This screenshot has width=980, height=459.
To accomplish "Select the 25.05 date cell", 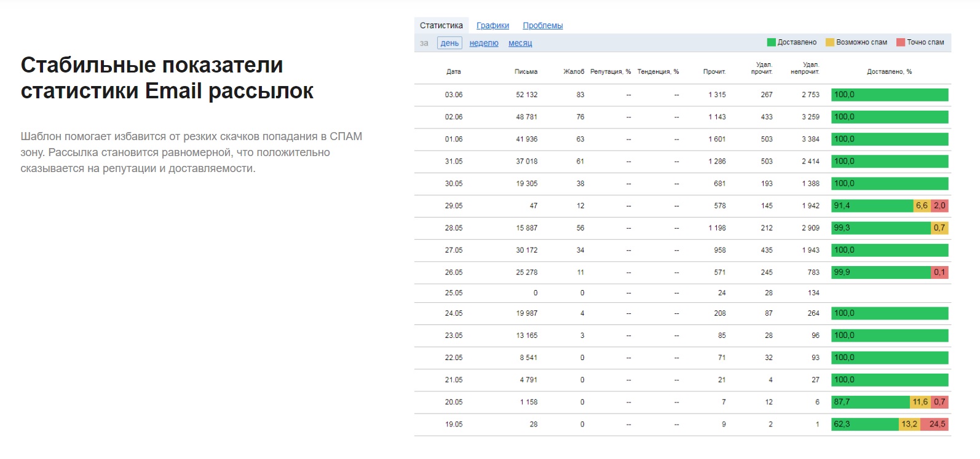I will click(454, 293).
